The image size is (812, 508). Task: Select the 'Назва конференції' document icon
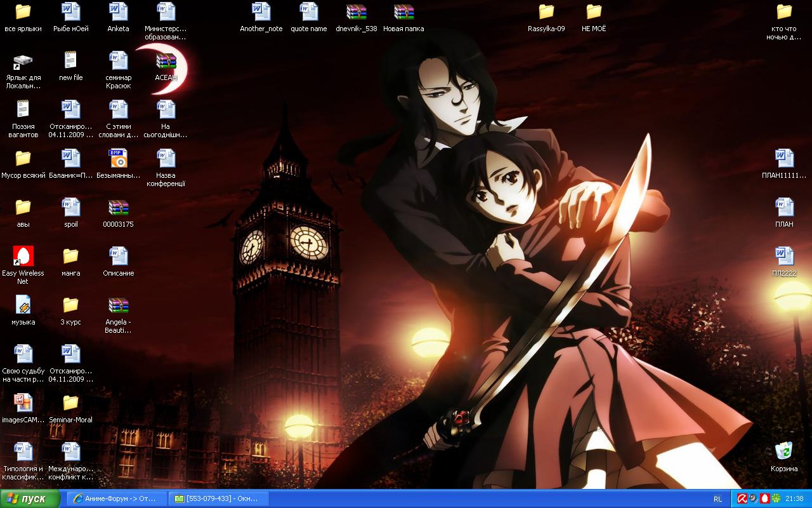coord(166,159)
